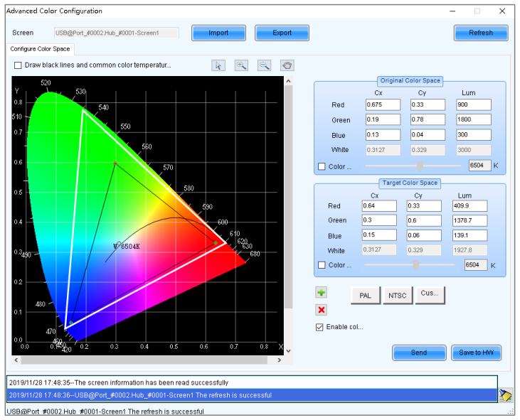Click chart horizontal scrollbar right arrow
This screenshot has width=520, height=420.
coord(280,360)
